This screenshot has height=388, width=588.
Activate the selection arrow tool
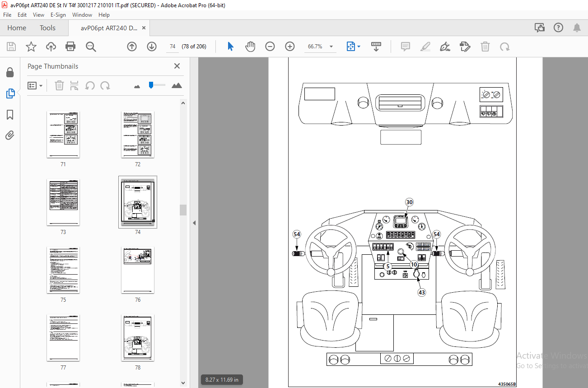pos(231,47)
